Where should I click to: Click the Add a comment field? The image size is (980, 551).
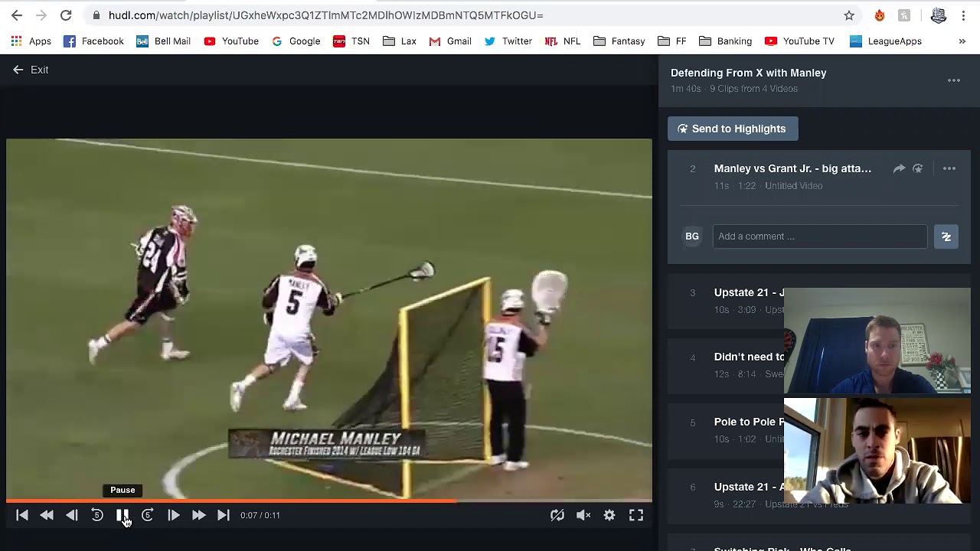pyautogui.click(x=820, y=236)
